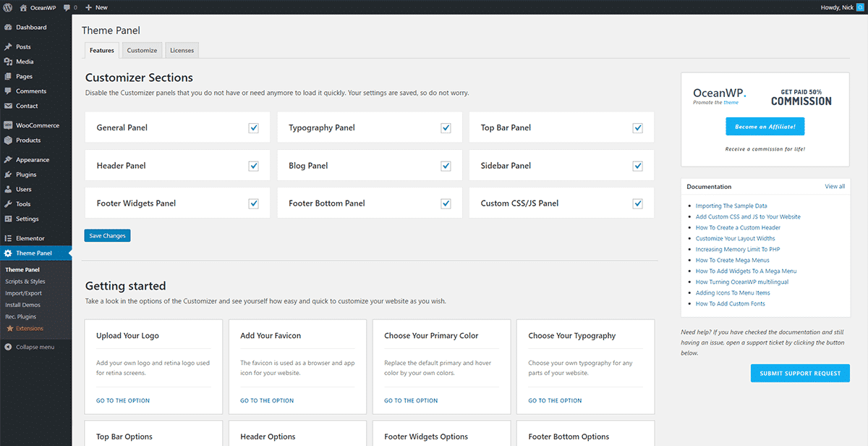Click the Collapse menu arrow icon

point(8,348)
